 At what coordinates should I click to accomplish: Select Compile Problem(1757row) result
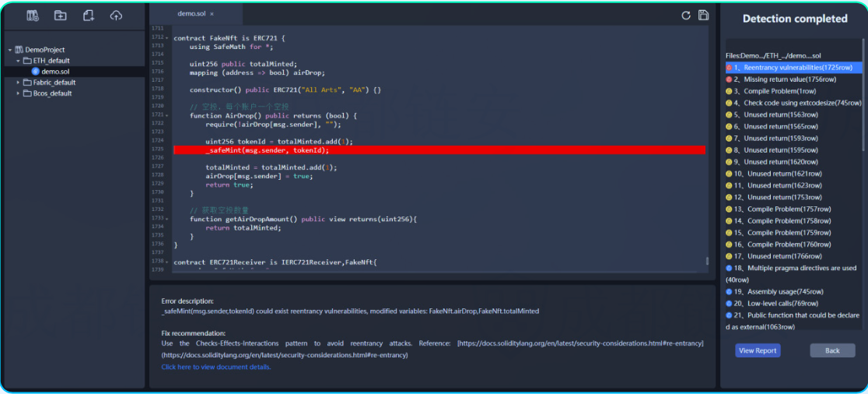click(x=794, y=209)
